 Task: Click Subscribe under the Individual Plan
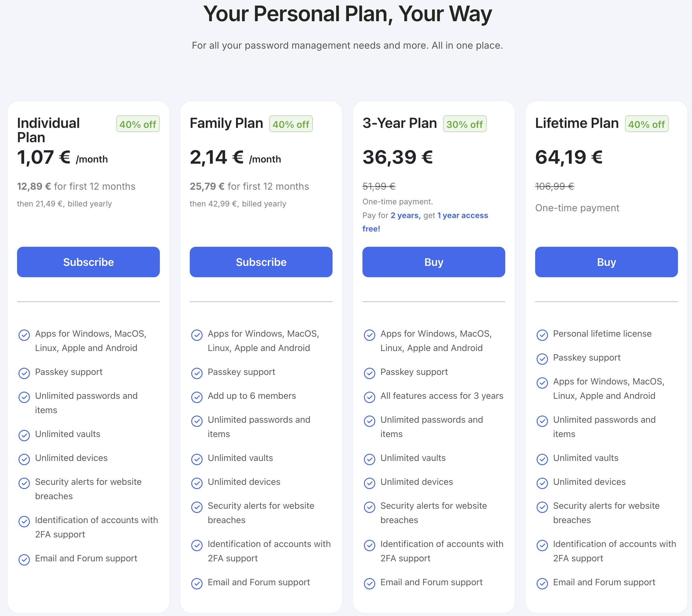point(88,262)
